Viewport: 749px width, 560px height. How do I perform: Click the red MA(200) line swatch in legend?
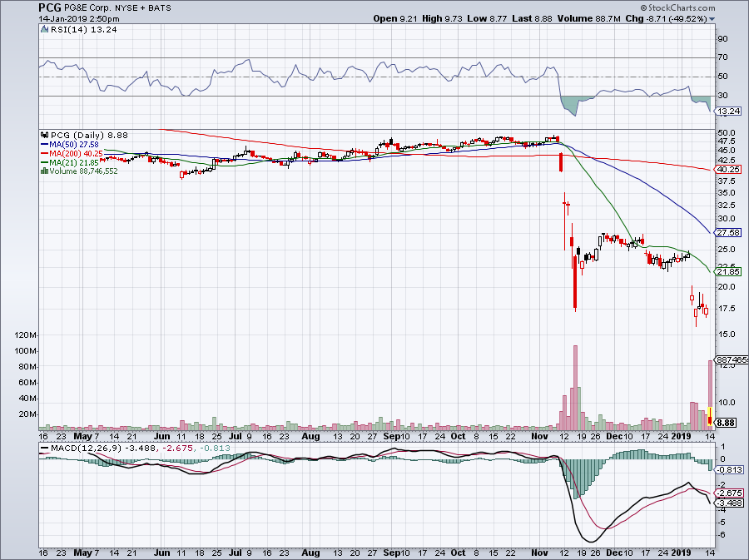44,153
